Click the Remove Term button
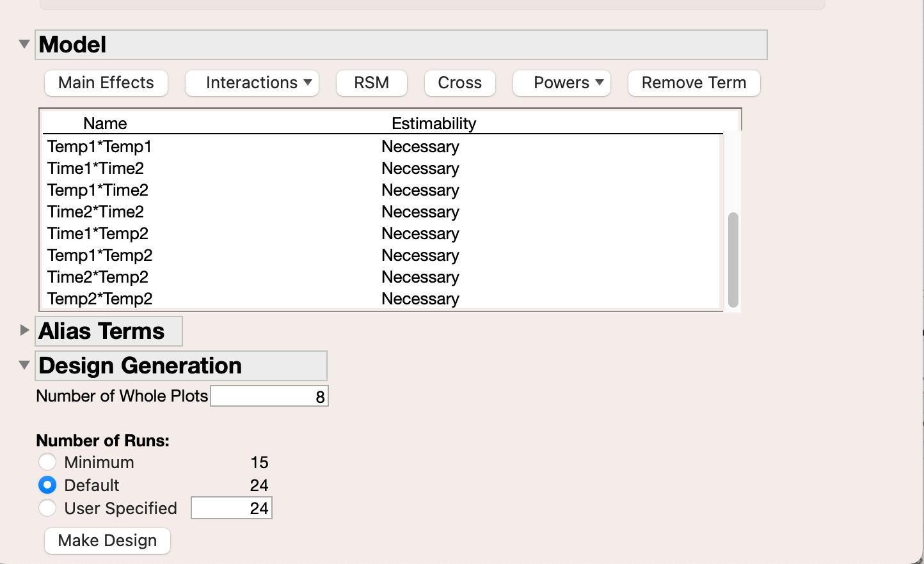 pos(694,82)
